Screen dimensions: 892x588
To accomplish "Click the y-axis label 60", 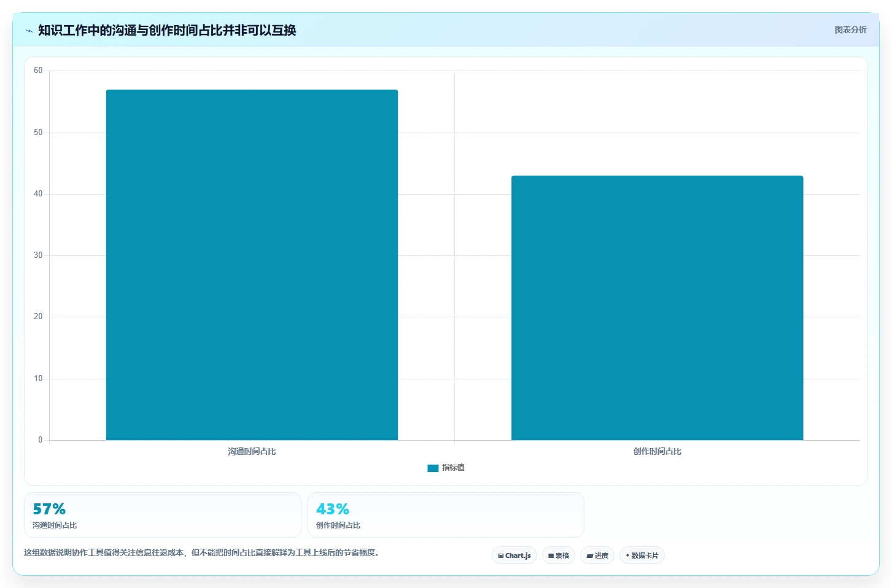I will pyautogui.click(x=38, y=71).
